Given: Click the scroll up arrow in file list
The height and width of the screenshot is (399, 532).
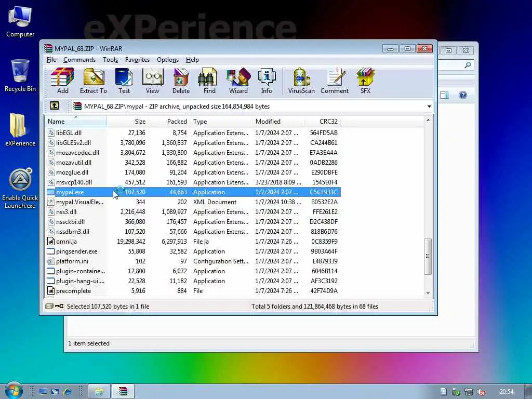Looking at the screenshot, I should (x=428, y=120).
